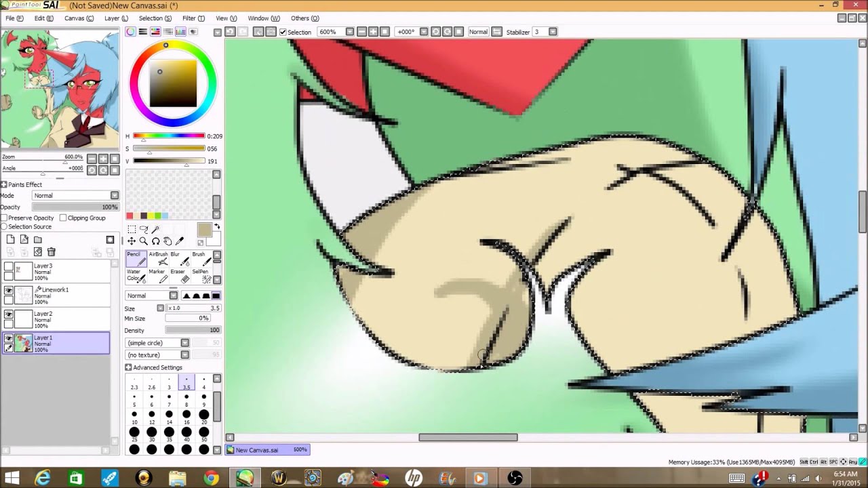Activate the Eyedropper color picker tool
The height and width of the screenshot is (488, 868).
point(180,241)
